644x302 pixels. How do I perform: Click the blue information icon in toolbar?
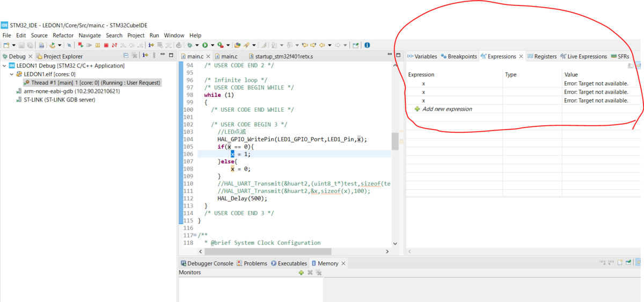click(x=367, y=46)
